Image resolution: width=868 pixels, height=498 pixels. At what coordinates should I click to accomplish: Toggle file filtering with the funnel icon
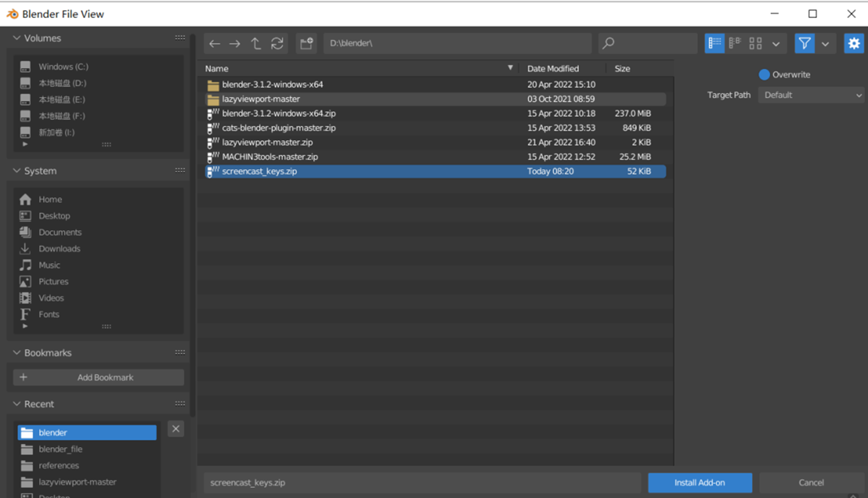pos(805,43)
